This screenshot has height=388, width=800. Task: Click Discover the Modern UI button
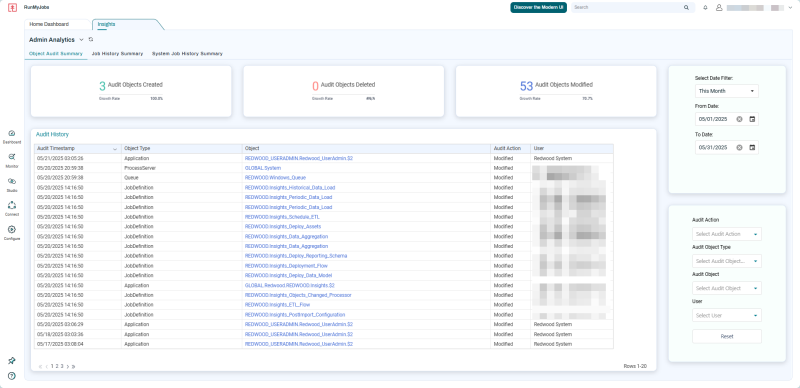click(538, 8)
